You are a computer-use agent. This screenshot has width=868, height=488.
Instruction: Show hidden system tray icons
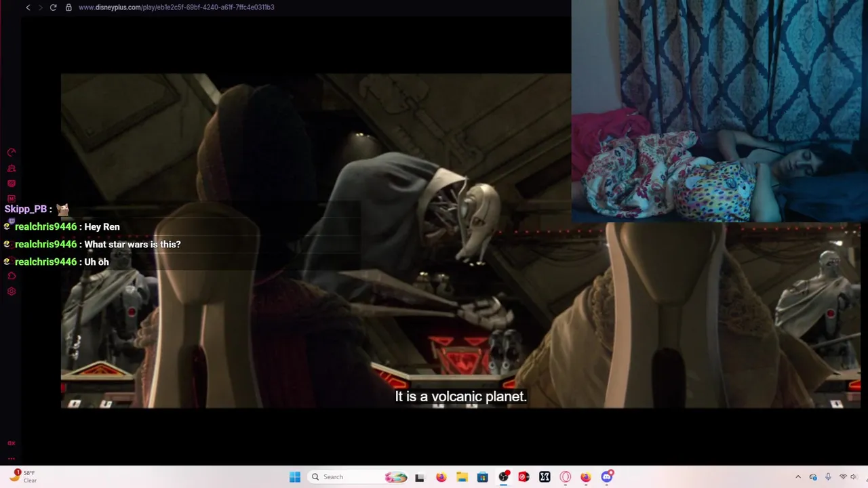[x=798, y=477]
